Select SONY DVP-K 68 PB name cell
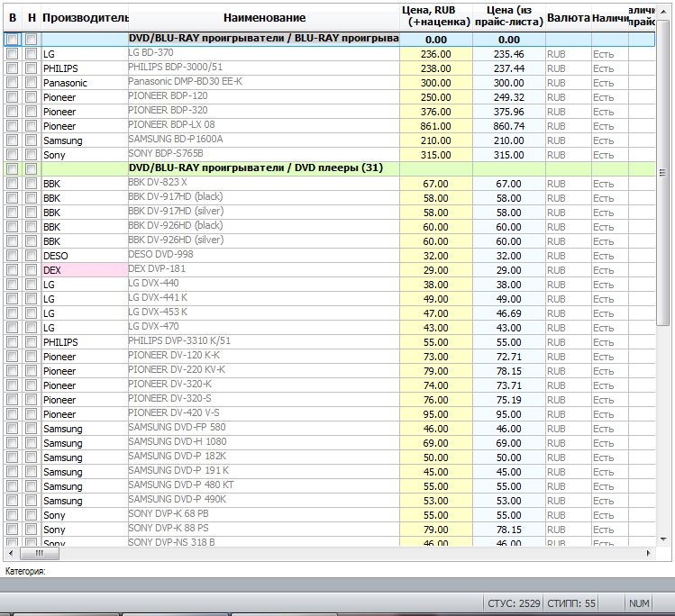This screenshot has height=616, width=675. 264,515
